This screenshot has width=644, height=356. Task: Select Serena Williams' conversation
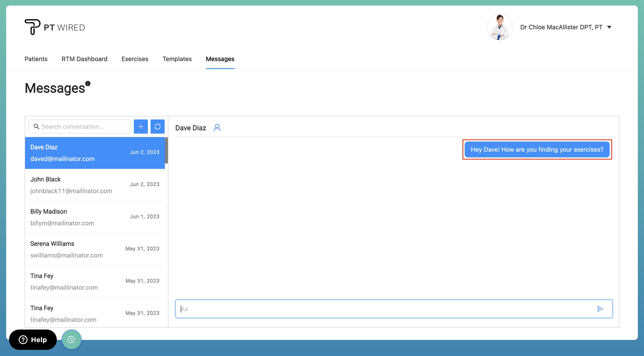click(x=95, y=249)
